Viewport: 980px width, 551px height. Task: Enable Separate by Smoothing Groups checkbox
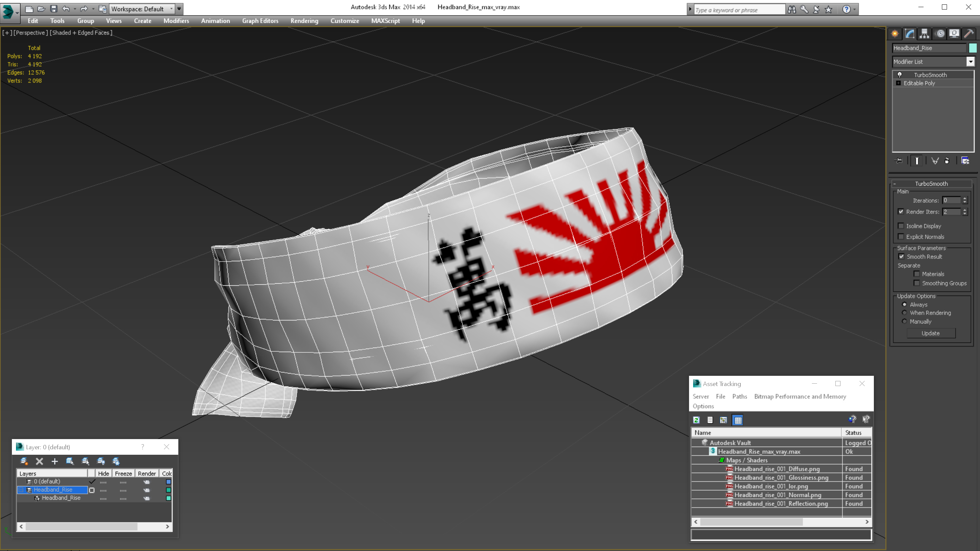click(x=916, y=283)
